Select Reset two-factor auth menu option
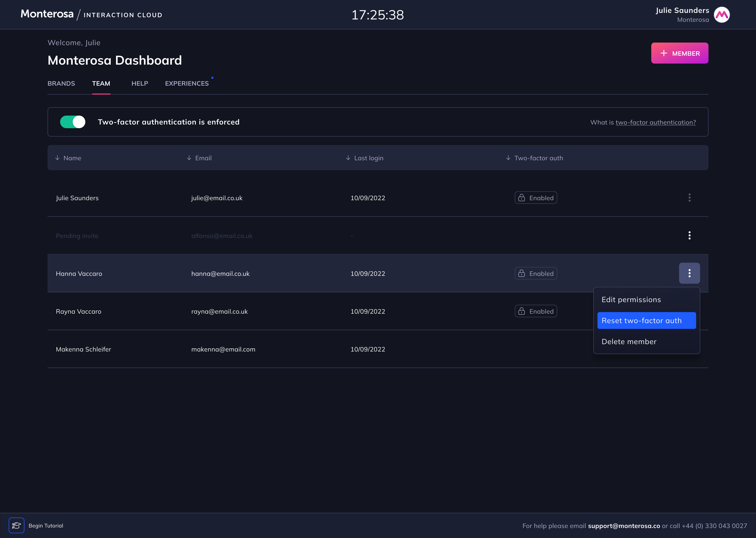Viewport: 756px width, 538px height. (647, 320)
